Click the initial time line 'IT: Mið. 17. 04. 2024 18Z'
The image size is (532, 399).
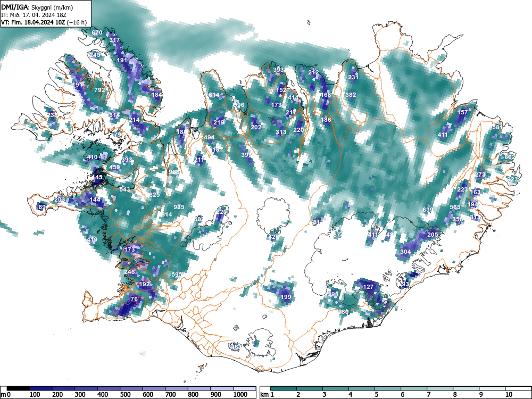[34, 15]
